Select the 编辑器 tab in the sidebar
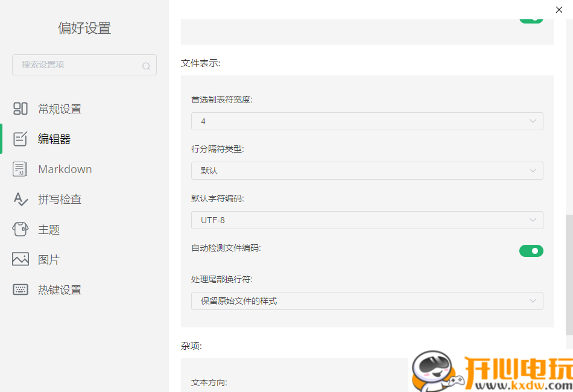This screenshot has height=392, width=573. [54, 139]
